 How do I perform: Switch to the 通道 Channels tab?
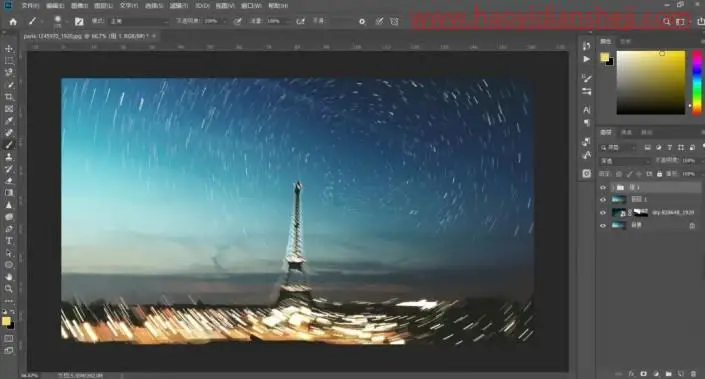point(626,132)
